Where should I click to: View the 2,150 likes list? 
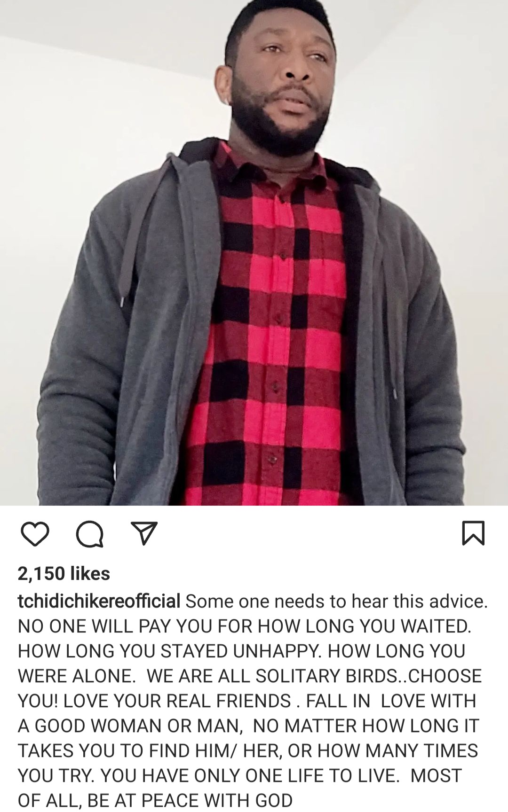click(64, 573)
